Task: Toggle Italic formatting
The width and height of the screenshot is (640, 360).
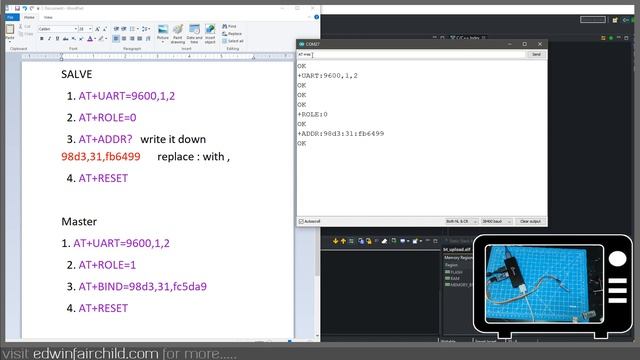Action: tap(49, 39)
